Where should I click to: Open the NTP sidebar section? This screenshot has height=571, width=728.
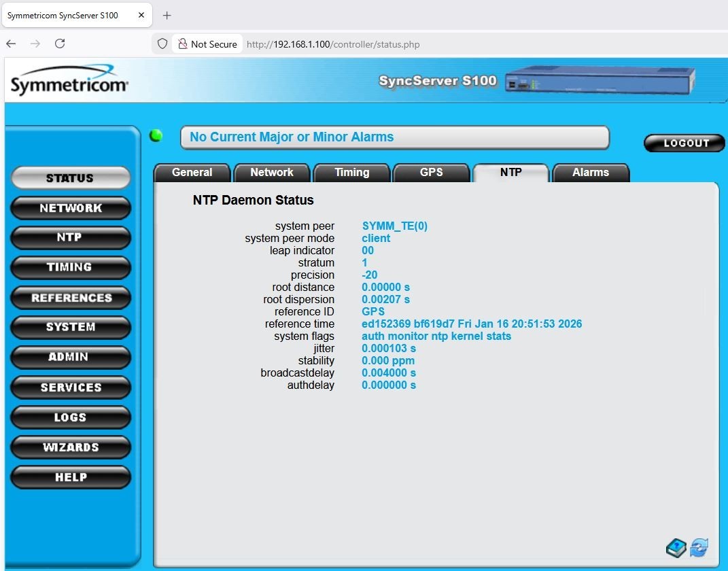coord(71,237)
